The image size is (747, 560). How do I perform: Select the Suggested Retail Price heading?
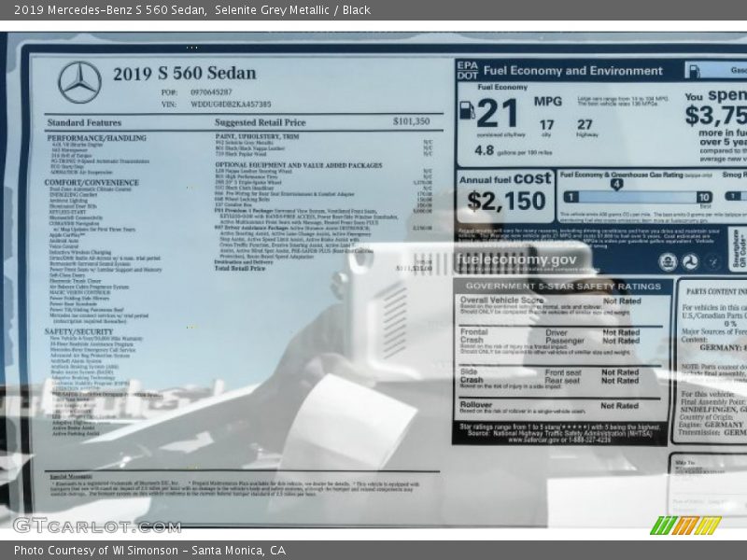(x=260, y=122)
